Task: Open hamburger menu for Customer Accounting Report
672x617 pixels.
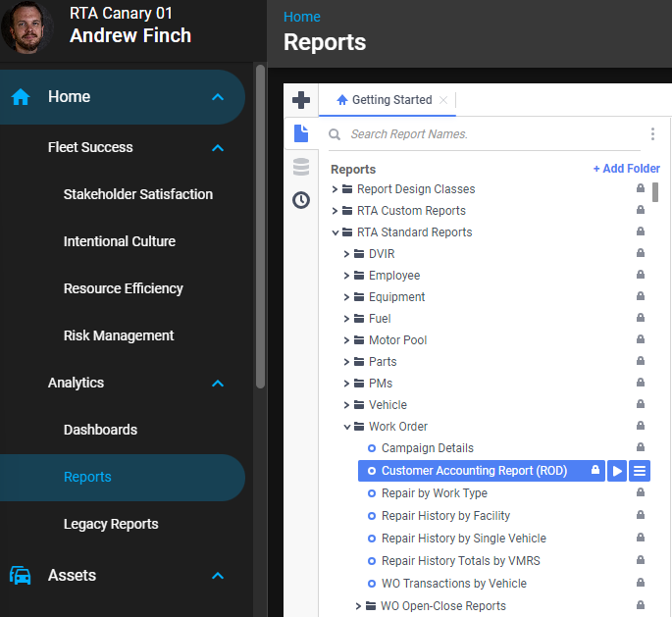Action: [x=640, y=471]
